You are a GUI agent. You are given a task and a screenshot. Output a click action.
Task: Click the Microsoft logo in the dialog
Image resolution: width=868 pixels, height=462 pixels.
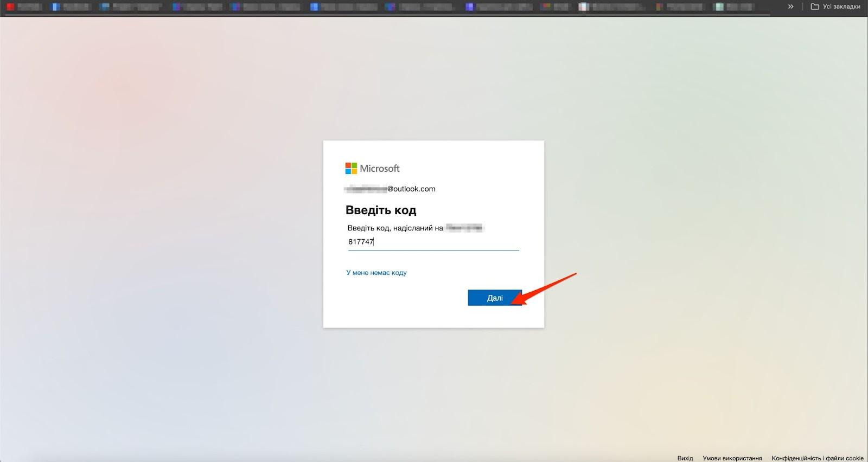(373, 169)
